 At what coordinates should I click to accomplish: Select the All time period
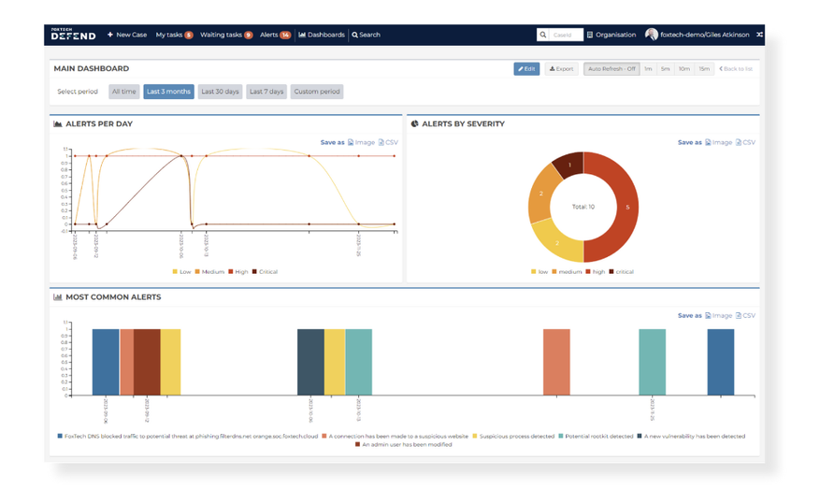pos(124,92)
